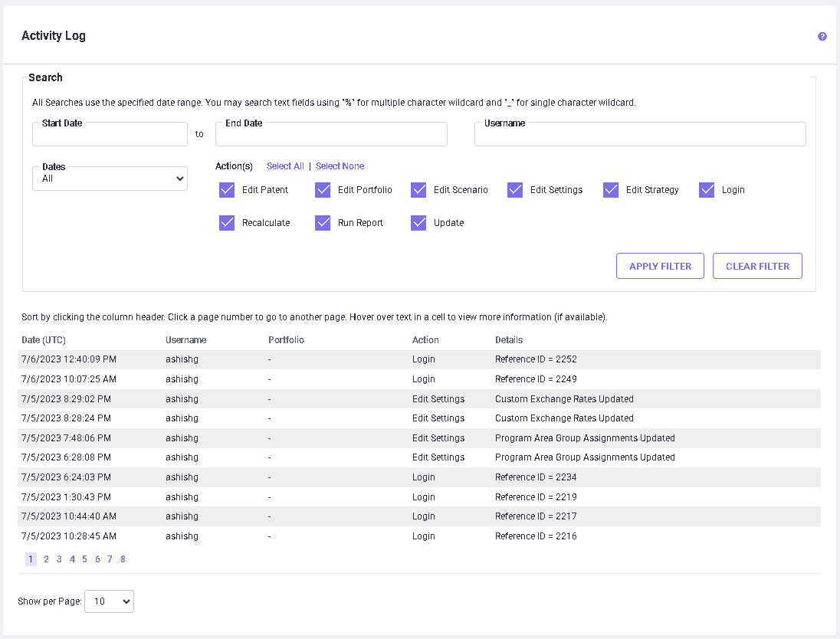Expand the Dates dropdown
Viewport: 840px width, 639px height.
pos(110,179)
